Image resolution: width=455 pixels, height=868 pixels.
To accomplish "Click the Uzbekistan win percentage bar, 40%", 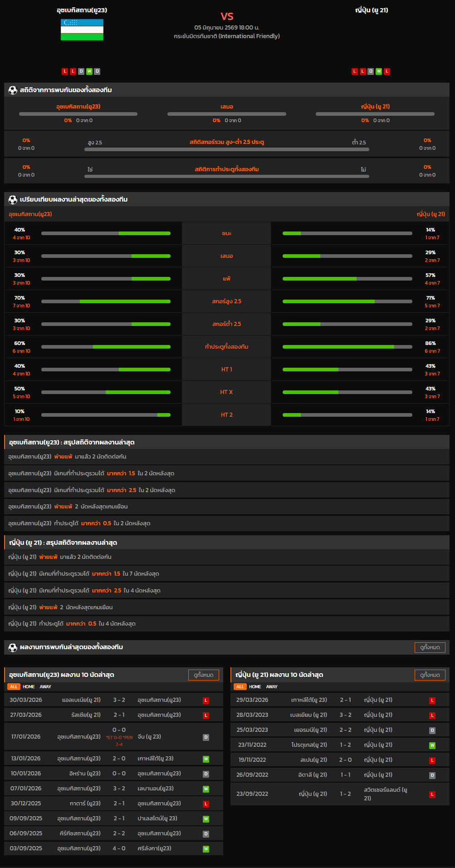I will [106, 233].
